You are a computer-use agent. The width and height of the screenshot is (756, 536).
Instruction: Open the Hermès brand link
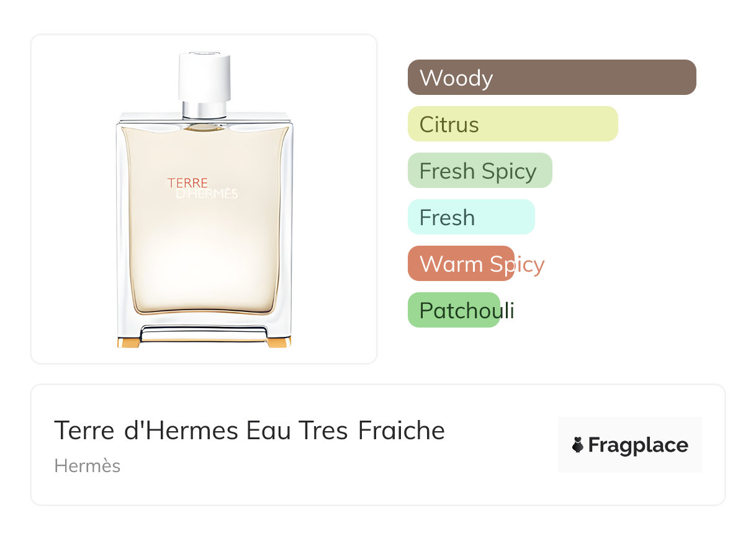[88, 466]
